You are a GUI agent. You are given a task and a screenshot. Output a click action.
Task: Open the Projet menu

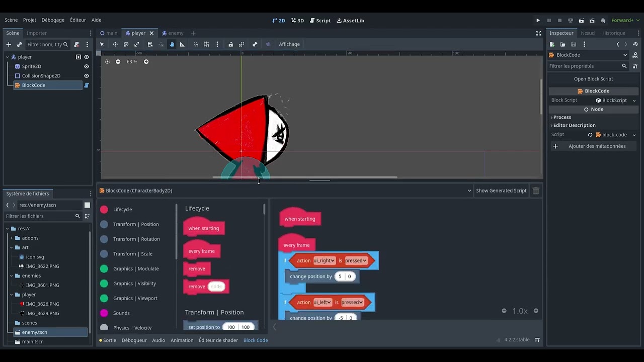point(30,20)
